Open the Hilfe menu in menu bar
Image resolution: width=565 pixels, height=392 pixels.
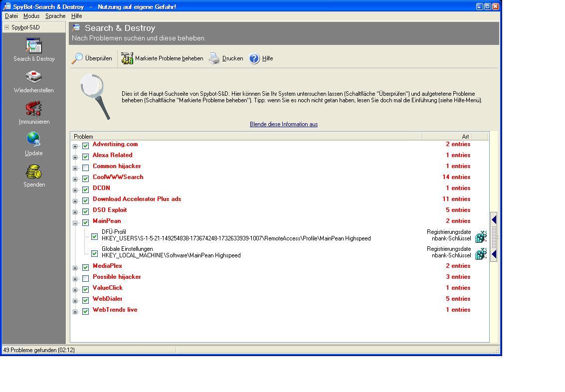coord(76,16)
